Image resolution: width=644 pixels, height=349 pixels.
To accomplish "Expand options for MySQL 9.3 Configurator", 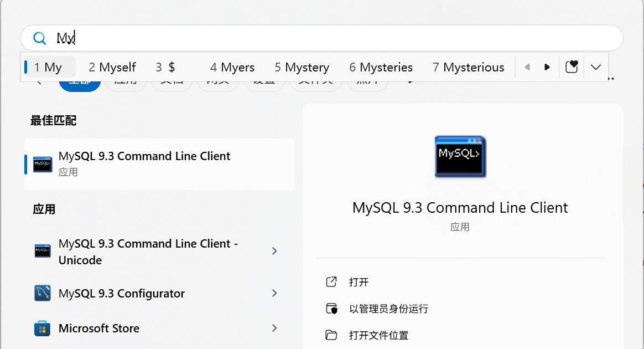I will point(274,293).
